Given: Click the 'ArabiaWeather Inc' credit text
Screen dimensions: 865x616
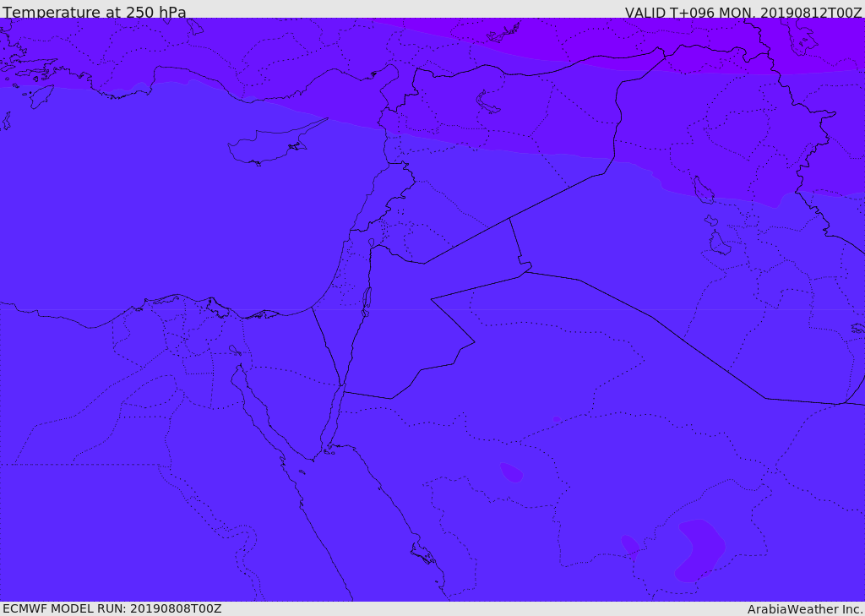Looking at the screenshot, I should 805,609.
